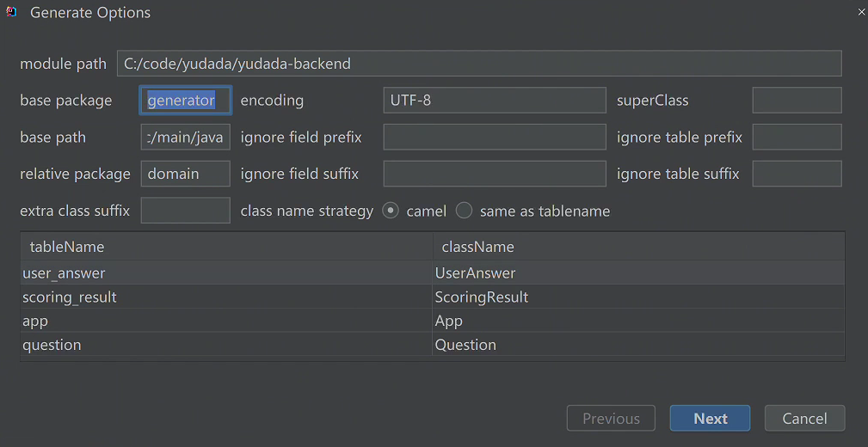The image size is (868, 447).
Task: Click the extra class suffix field
Action: coord(186,211)
